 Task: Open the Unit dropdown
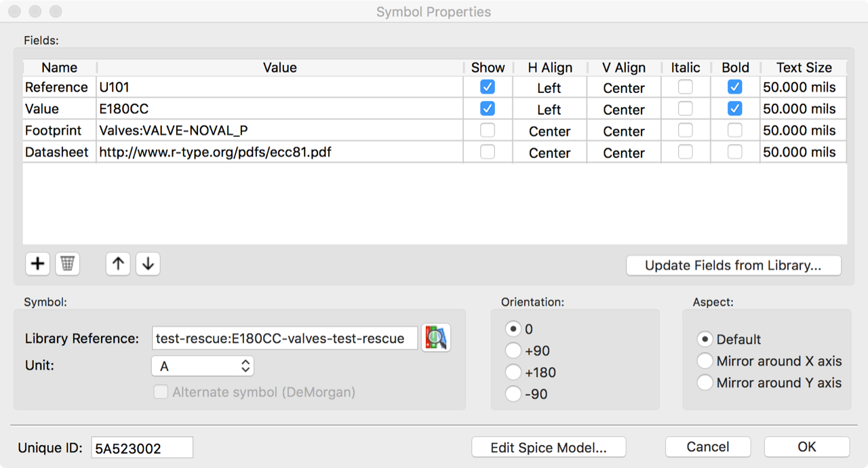pyautogui.click(x=203, y=366)
